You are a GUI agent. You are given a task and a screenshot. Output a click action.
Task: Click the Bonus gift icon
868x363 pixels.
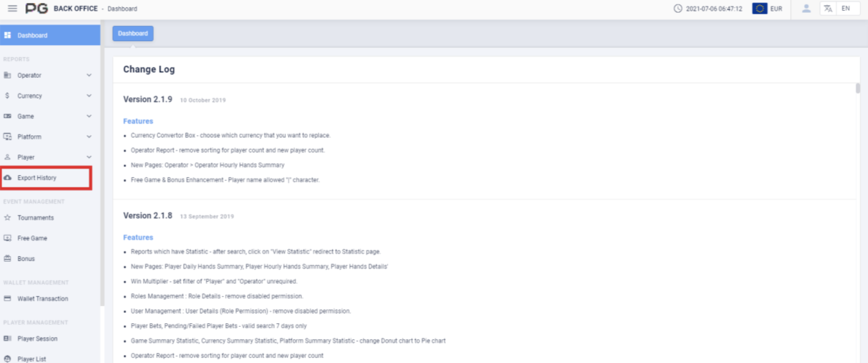coord(7,258)
